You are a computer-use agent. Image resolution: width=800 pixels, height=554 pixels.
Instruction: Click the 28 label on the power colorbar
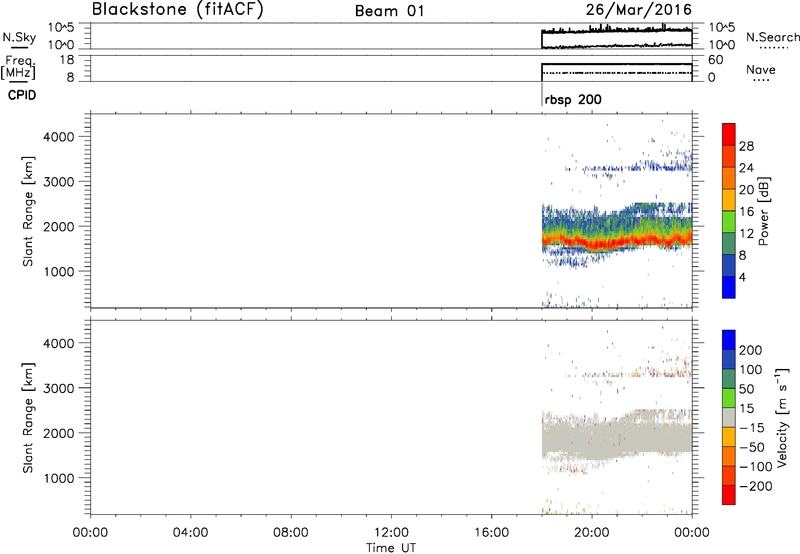click(x=746, y=146)
